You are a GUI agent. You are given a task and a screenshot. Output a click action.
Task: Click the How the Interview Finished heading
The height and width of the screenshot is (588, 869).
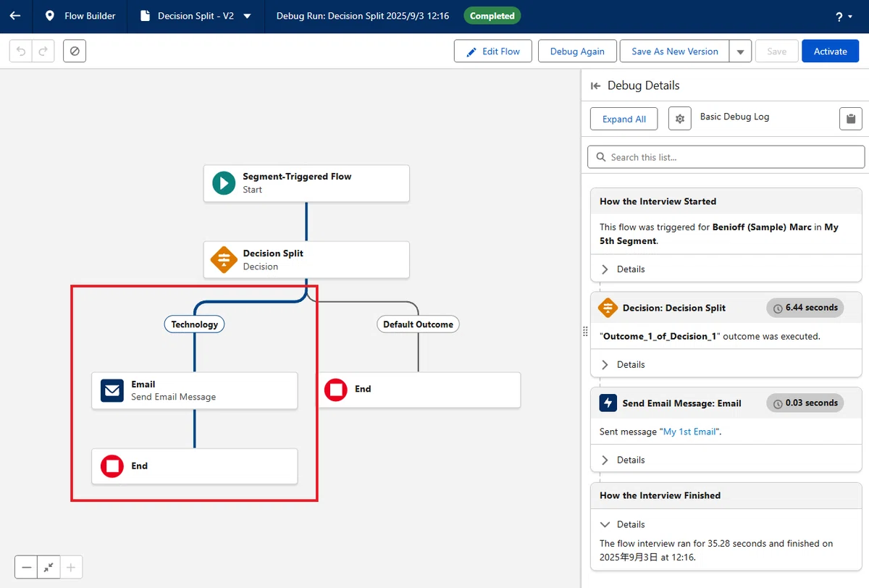point(660,495)
